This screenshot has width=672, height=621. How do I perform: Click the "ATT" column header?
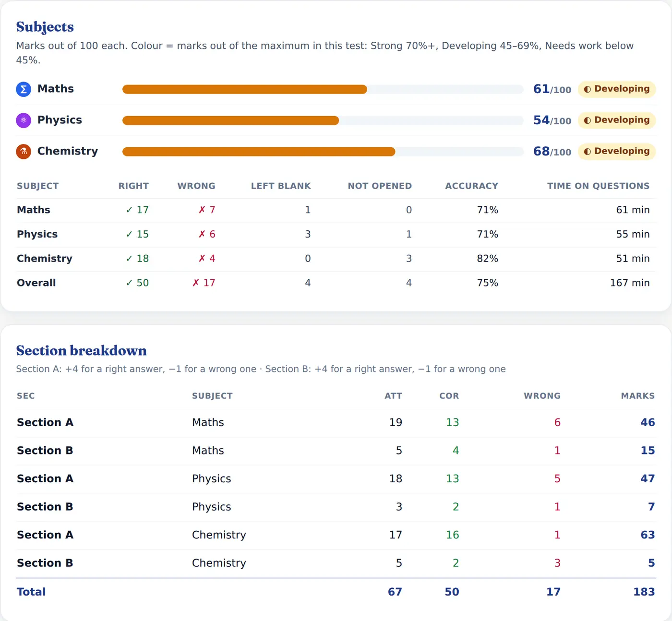coord(393,396)
